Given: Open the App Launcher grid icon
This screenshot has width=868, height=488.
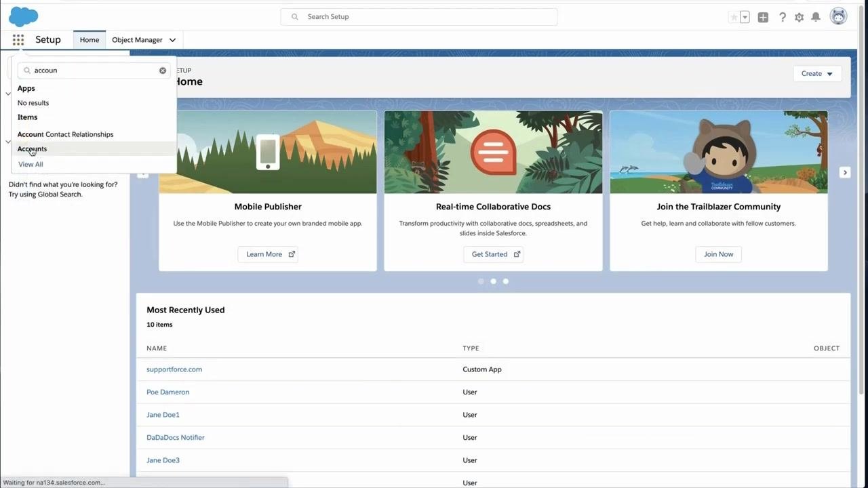Looking at the screenshot, I should point(18,40).
